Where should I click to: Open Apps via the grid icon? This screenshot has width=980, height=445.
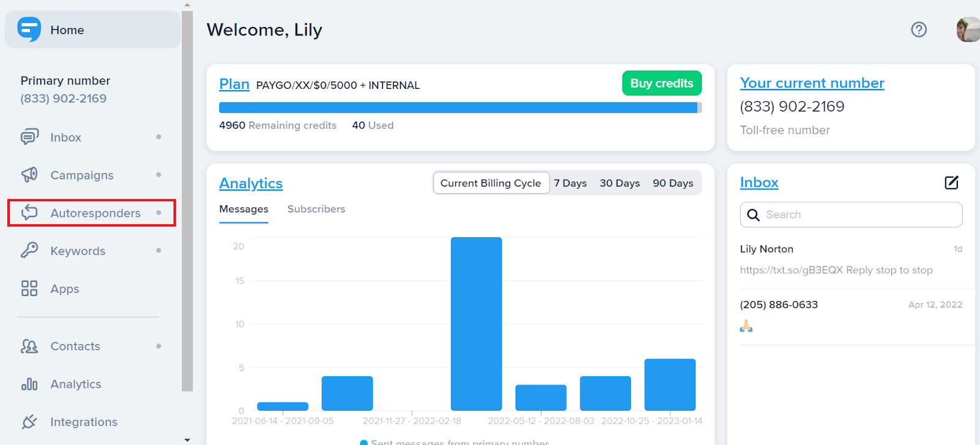click(x=29, y=289)
